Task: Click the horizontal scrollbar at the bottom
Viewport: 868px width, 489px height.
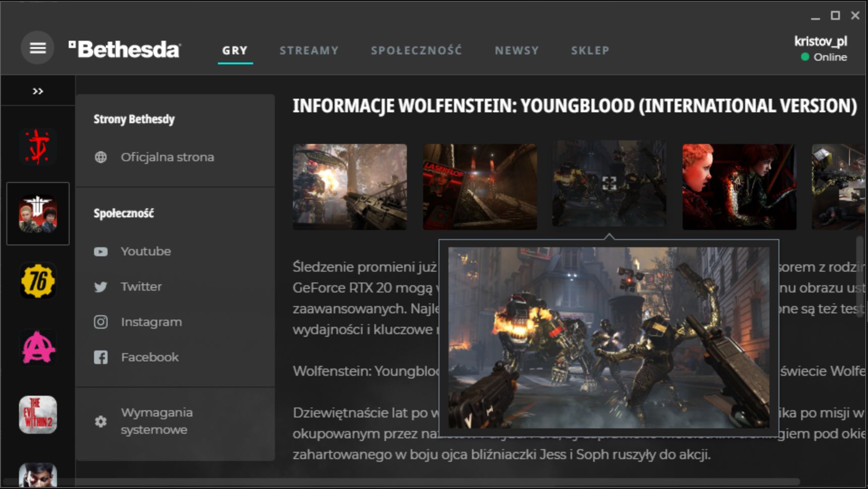Action: (x=401, y=482)
